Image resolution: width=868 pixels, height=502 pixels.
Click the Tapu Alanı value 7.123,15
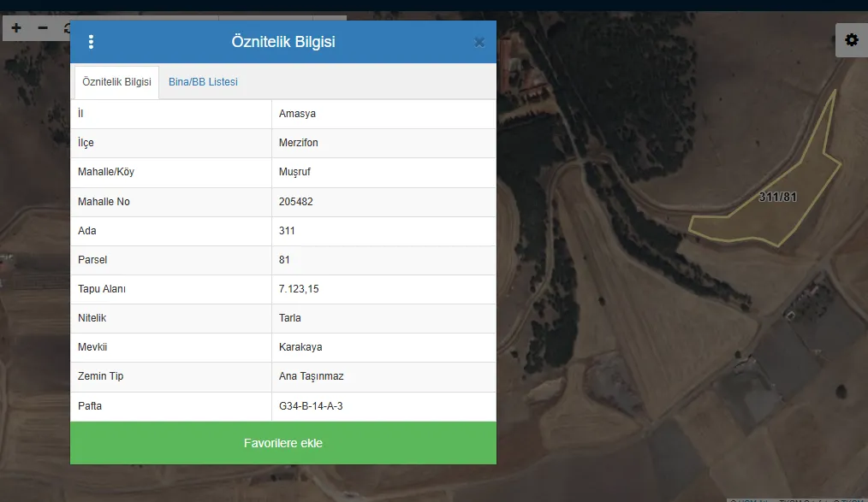pyautogui.click(x=299, y=289)
